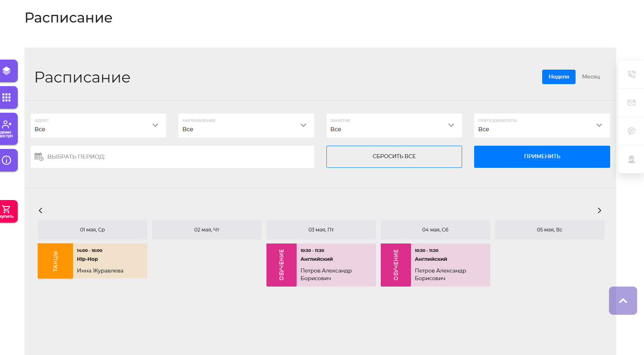The height and width of the screenshot is (355, 644).
Task: Open the Направление dropdown
Action: pyautogui.click(x=246, y=126)
